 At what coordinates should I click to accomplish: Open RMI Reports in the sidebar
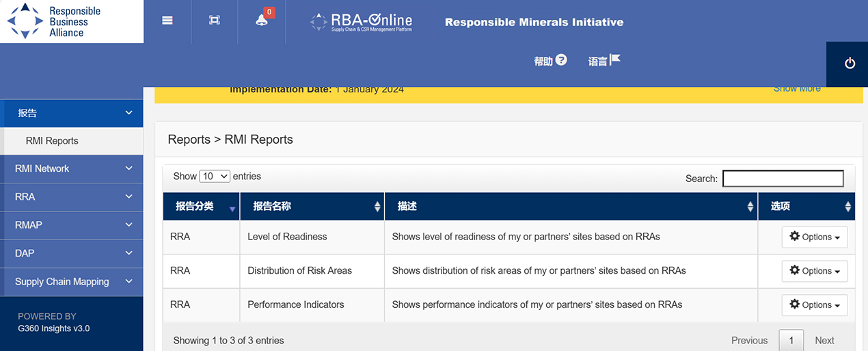pos(52,141)
